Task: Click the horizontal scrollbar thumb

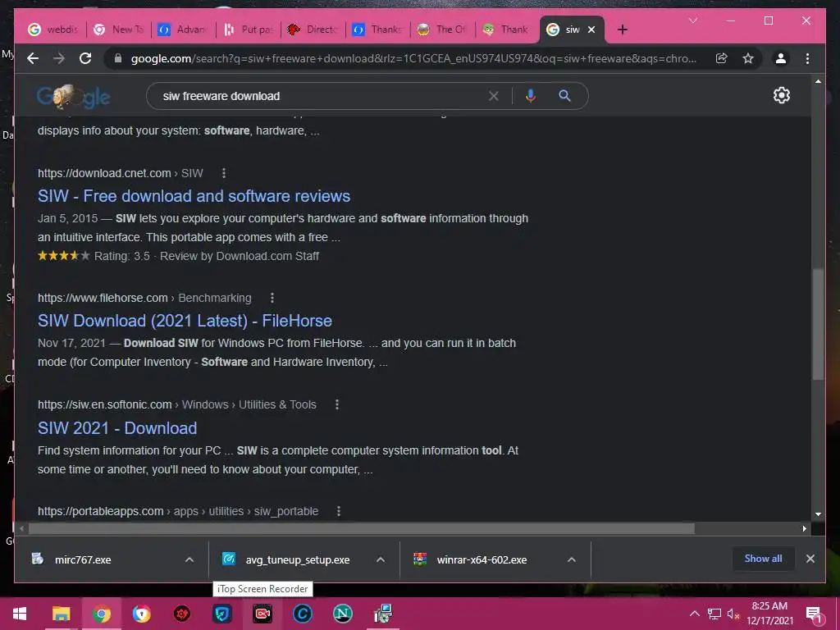Action: [x=362, y=529]
